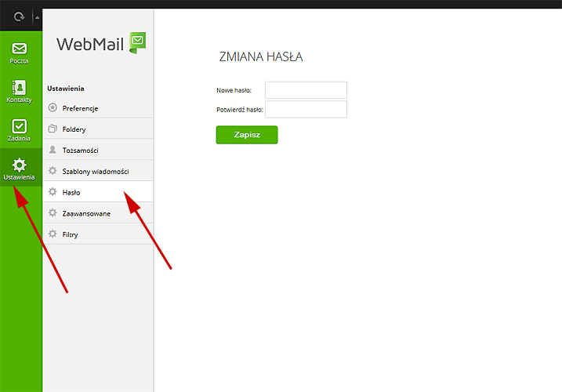Focus the Nowe hasło input field

[306, 90]
